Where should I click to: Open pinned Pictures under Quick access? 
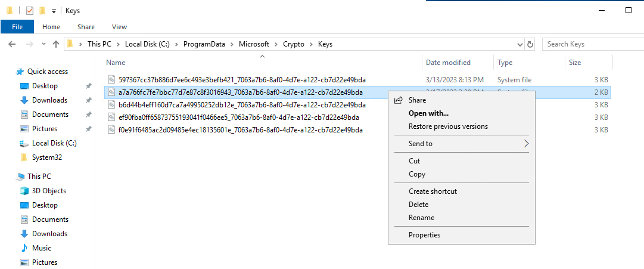click(x=44, y=129)
